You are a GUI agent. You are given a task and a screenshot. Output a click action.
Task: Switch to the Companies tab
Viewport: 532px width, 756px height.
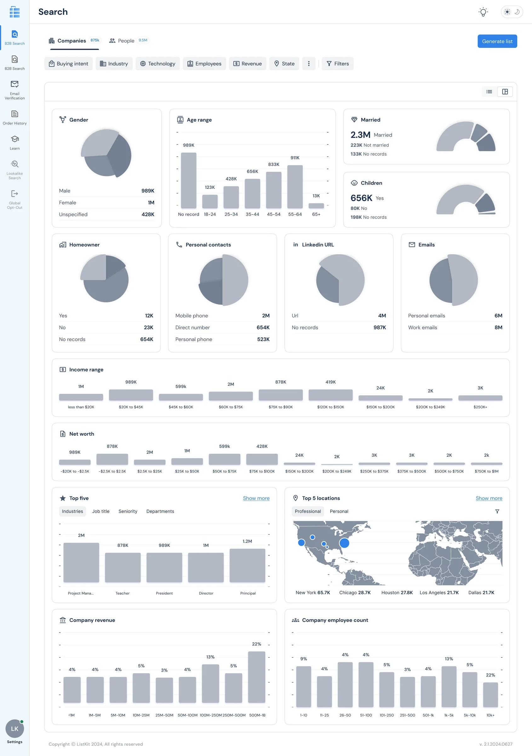point(75,41)
